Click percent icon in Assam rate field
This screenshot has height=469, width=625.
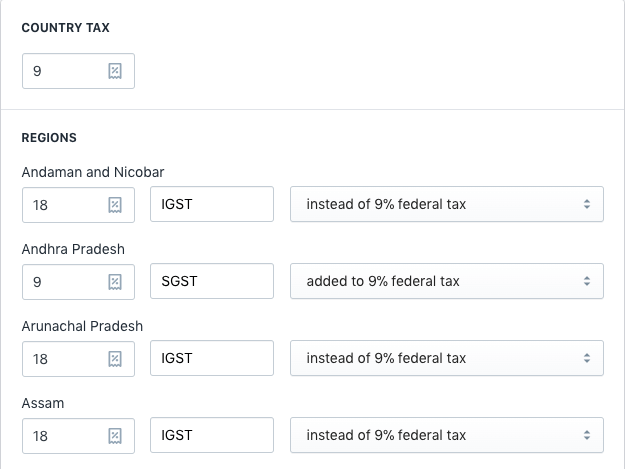pyautogui.click(x=115, y=435)
